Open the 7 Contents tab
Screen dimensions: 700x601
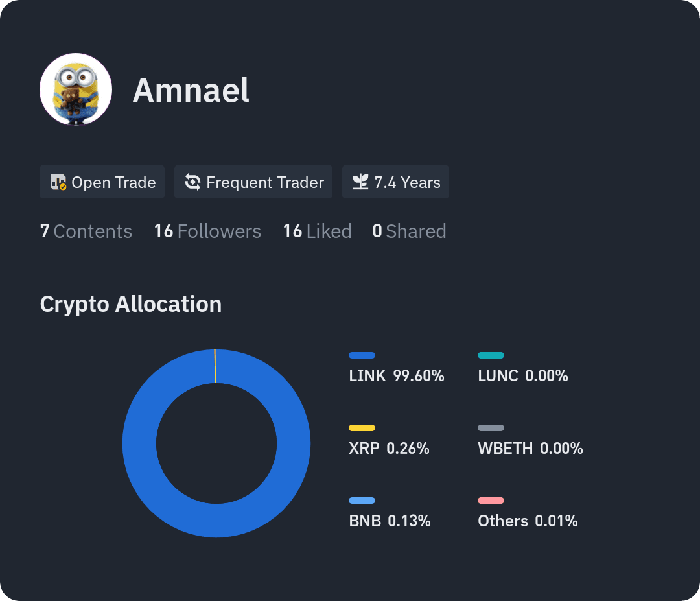(x=86, y=231)
